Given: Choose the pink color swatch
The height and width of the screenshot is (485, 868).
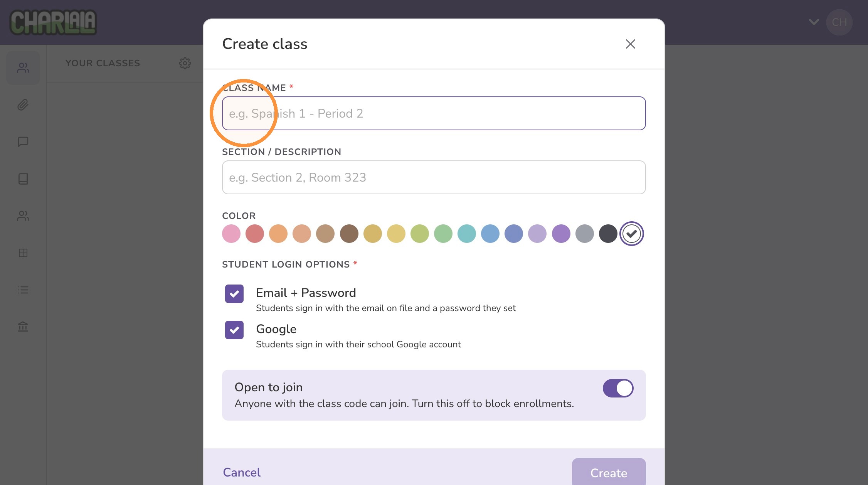Looking at the screenshot, I should click(x=231, y=234).
